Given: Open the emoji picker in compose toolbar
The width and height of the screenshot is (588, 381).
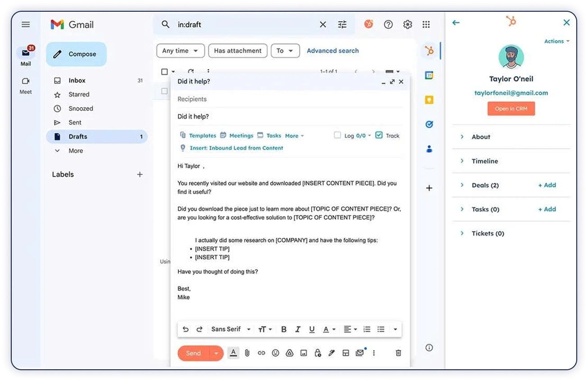Looking at the screenshot, I should [x=276, y=353].
